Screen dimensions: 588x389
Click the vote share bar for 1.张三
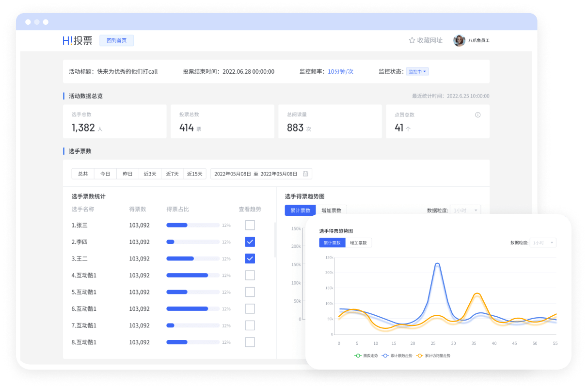tap(193, 225)
